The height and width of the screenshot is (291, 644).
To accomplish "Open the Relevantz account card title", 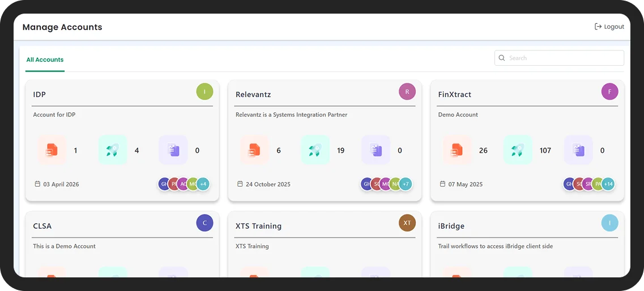I will coord(253,94).
